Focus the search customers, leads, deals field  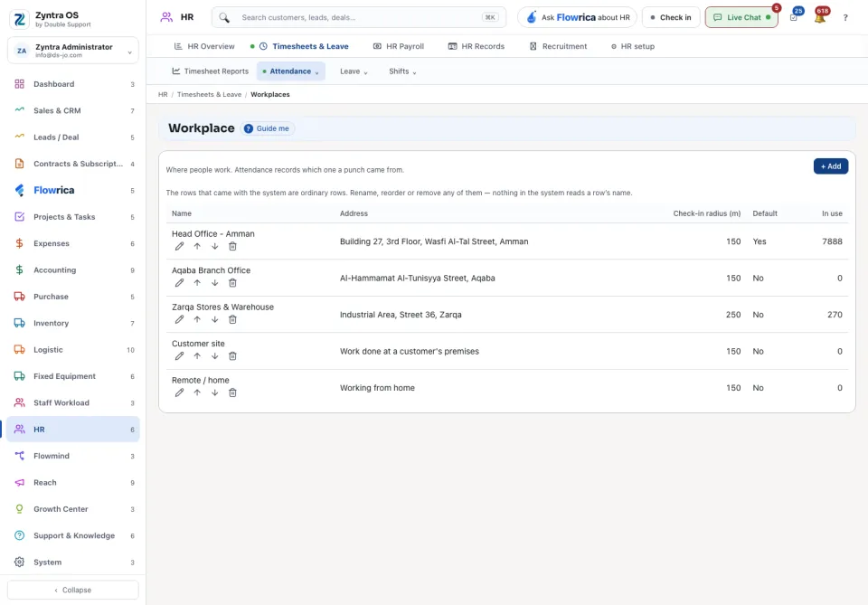click(359, 17)
